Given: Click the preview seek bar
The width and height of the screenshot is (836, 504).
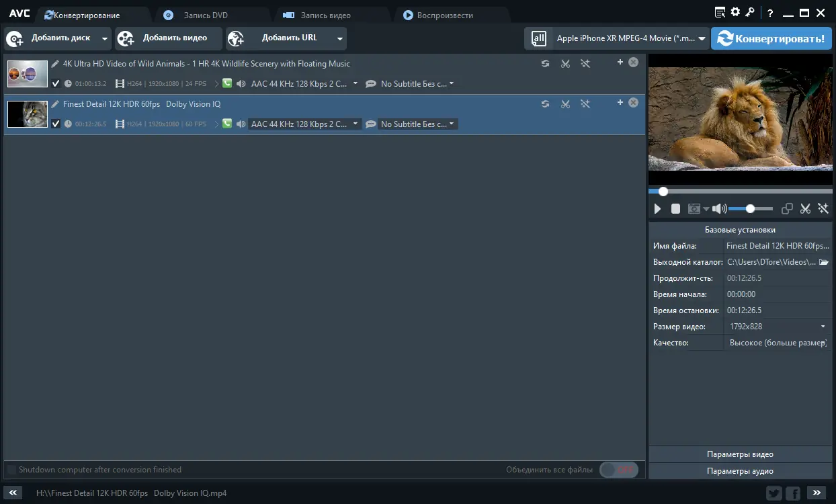Looking at the screenshot, I should (740, 192).
